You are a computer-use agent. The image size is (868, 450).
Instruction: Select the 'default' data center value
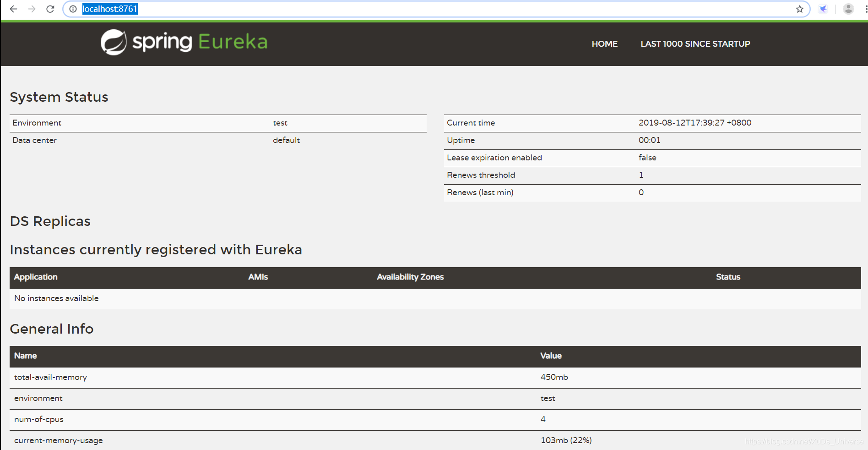tap(286, 140)
